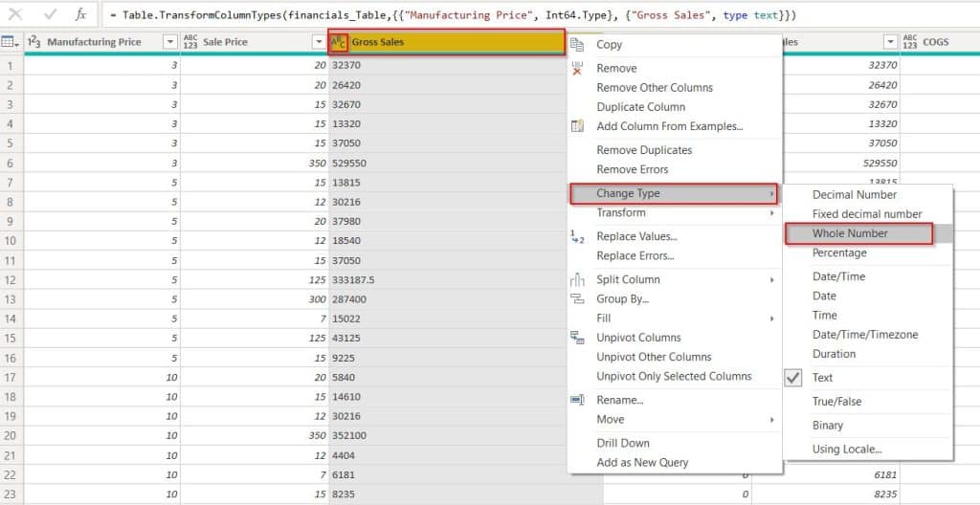
Task: Click Sale Price data type icon
Action: (x=190, y=42)
